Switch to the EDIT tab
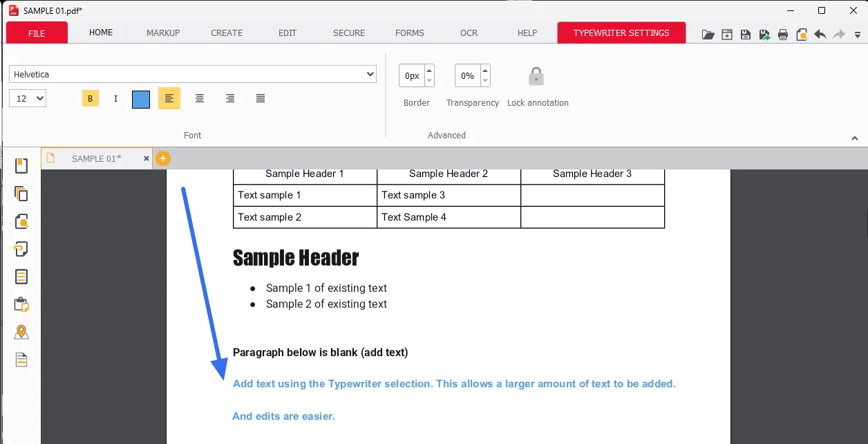The image size is (868, 444). 287,33
